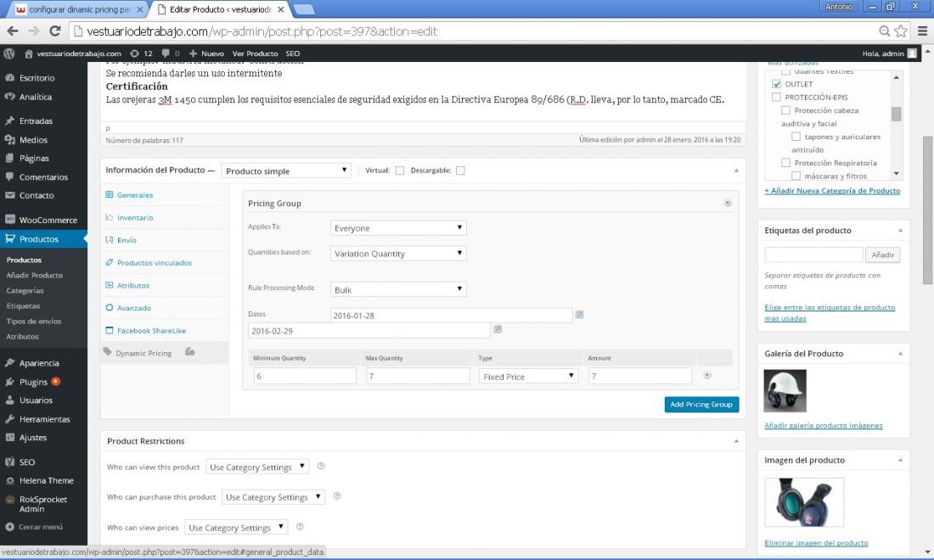Click Minimum Quantity input field
934x560 pixels.
pos(305,376)
